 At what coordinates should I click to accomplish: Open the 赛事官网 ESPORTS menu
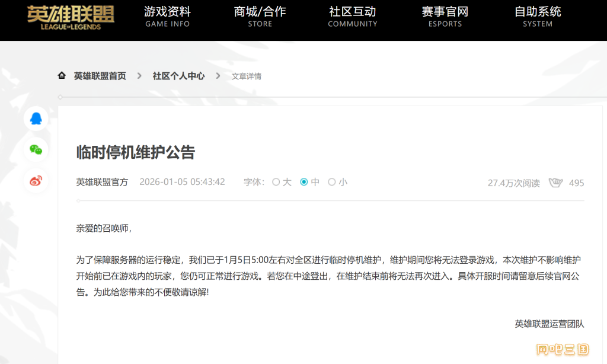[x=445, y=18]
